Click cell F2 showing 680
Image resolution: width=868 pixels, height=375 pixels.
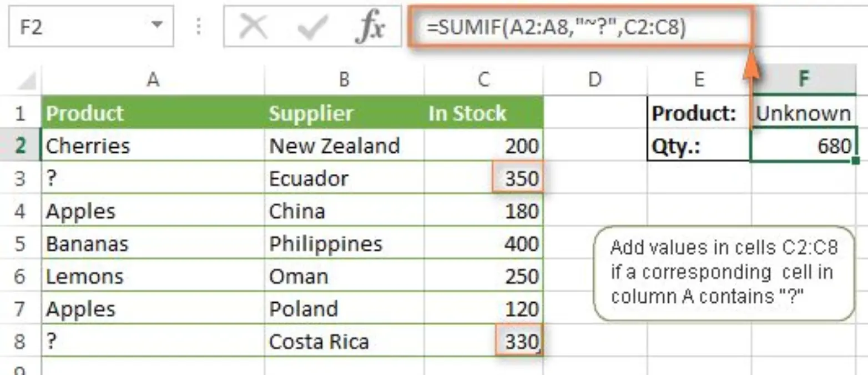[x=804, y=146]
